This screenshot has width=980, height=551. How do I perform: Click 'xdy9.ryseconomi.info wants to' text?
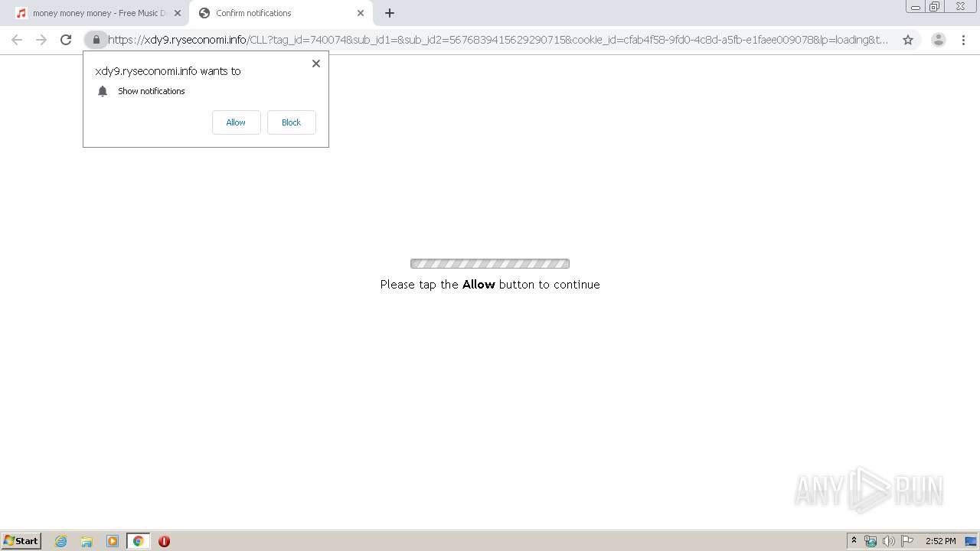coord(168,71)
